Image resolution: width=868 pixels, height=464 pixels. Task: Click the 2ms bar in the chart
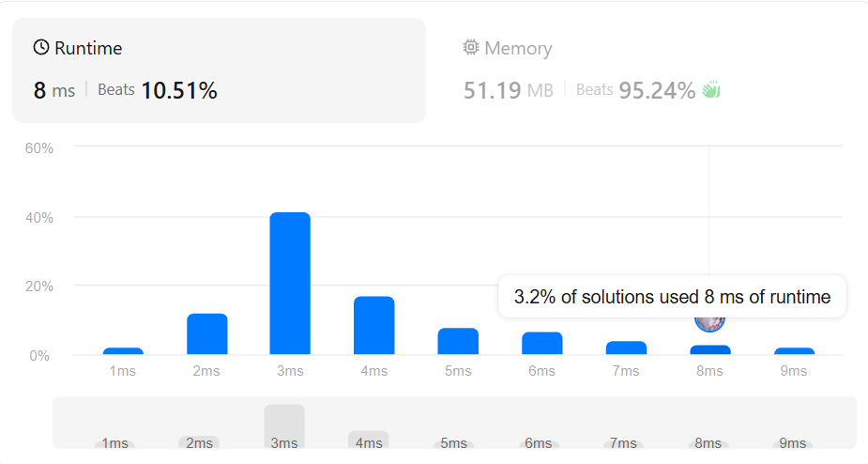(207, 333)
